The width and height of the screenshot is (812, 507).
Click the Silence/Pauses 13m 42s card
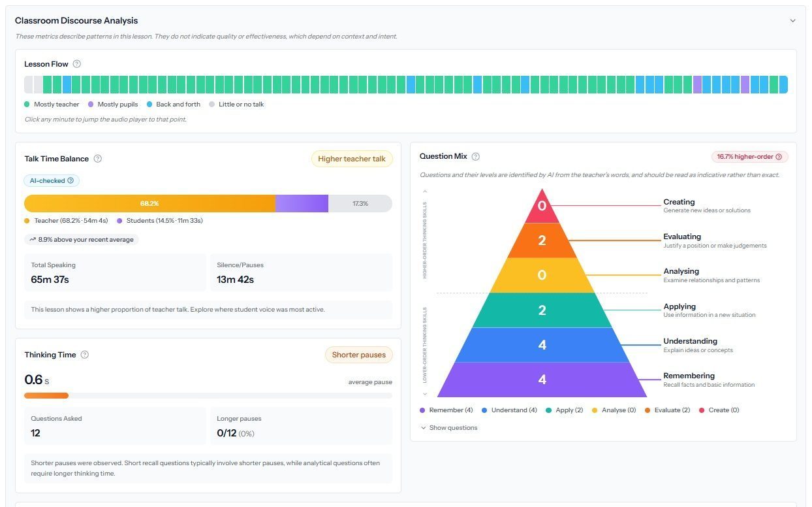click(x=302, y=272)
